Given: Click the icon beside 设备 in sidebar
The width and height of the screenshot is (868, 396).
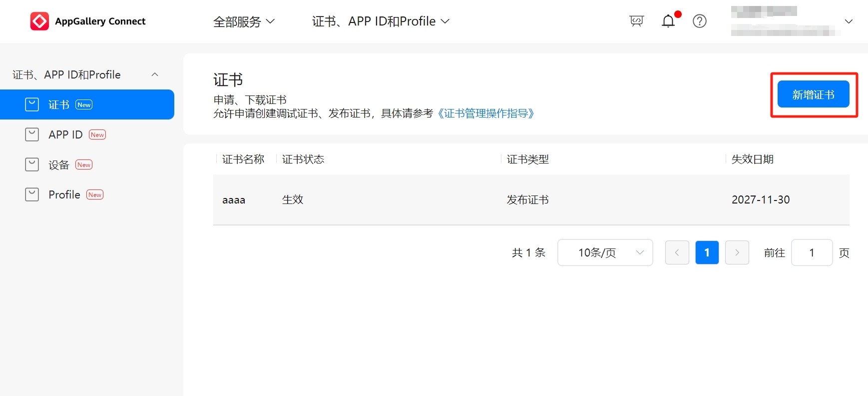Looking at the screenshot, I should 32,164.
